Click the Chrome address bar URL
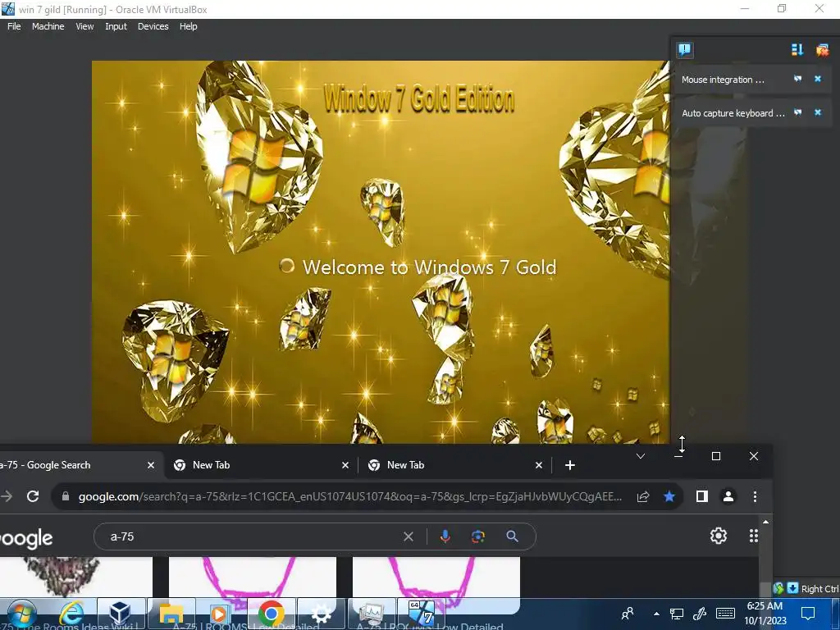840x630 pixels. [x=349, y=496]
